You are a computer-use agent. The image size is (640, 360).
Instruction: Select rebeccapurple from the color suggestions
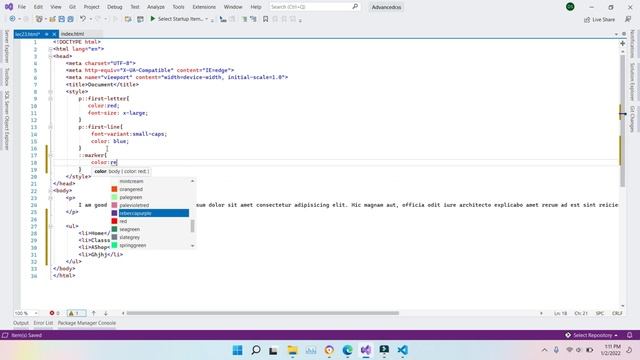[150, 213]
